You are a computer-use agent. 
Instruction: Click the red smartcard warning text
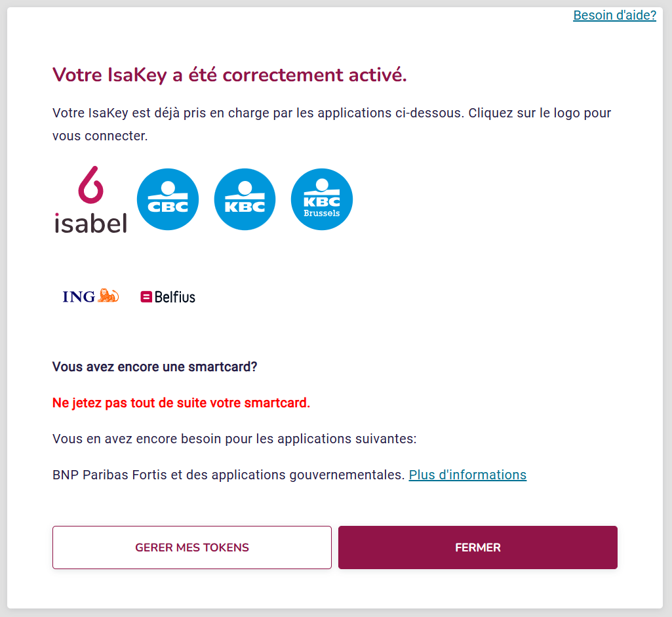click(182, 403)
